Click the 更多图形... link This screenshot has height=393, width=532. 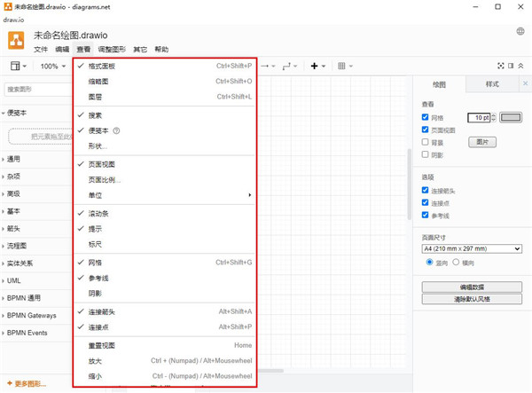(27, 383)
